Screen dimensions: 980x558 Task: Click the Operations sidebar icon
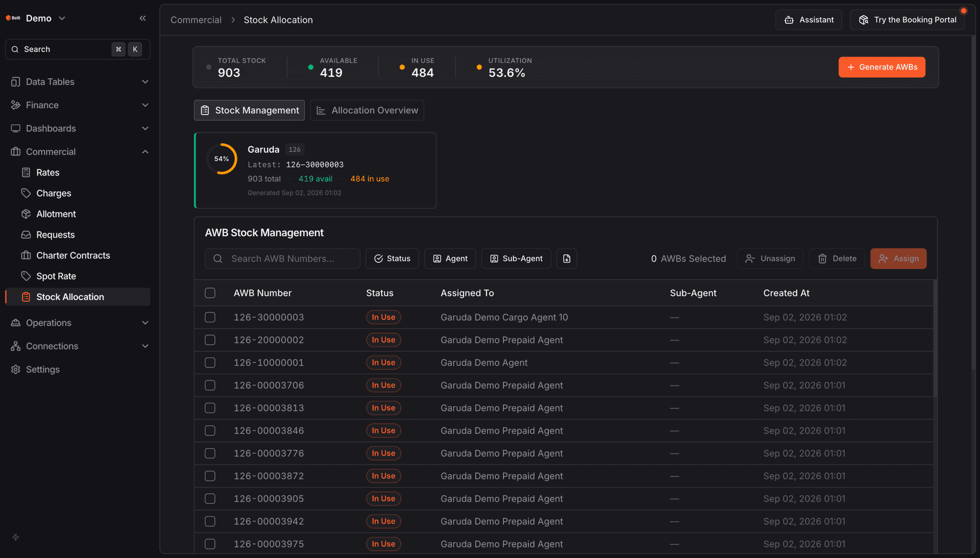(16, 323)
